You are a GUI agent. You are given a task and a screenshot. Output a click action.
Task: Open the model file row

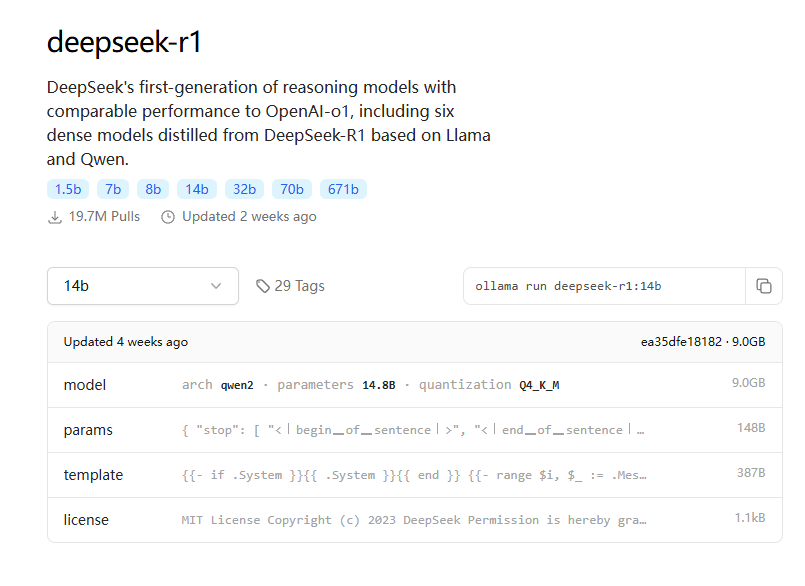tap(414, 385)
